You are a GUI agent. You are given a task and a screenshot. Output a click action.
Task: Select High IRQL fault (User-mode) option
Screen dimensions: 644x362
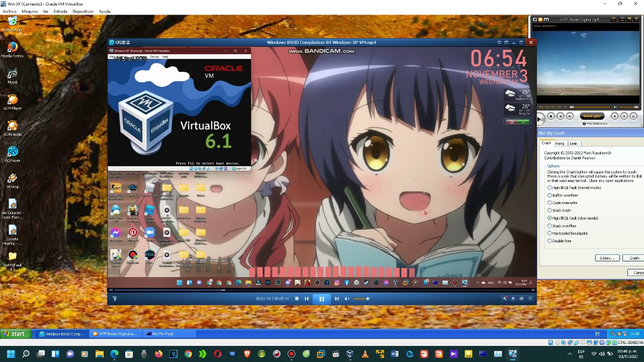pyautogui.click(x=573, y=218)
